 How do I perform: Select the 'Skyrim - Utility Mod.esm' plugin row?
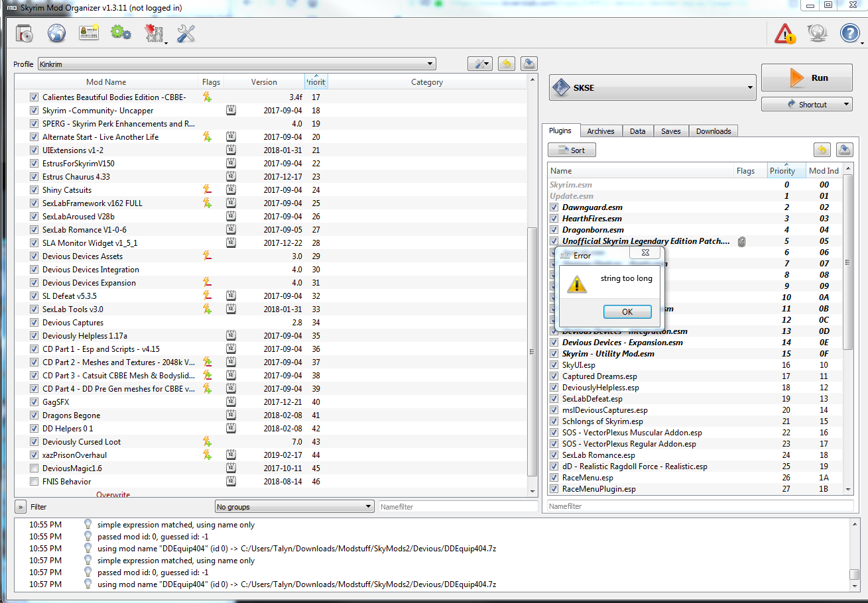tap(696, 354)
